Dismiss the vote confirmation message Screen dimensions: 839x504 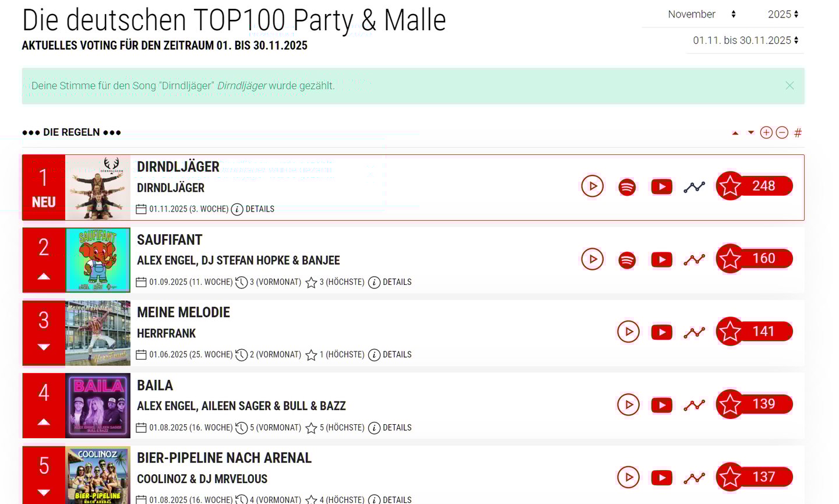tap(789, 86)
